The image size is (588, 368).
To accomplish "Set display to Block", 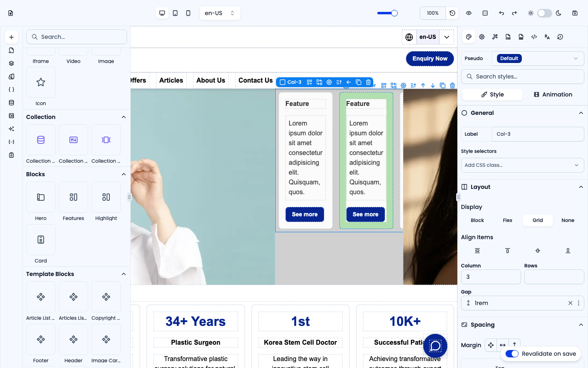I will tap(477, 220).
